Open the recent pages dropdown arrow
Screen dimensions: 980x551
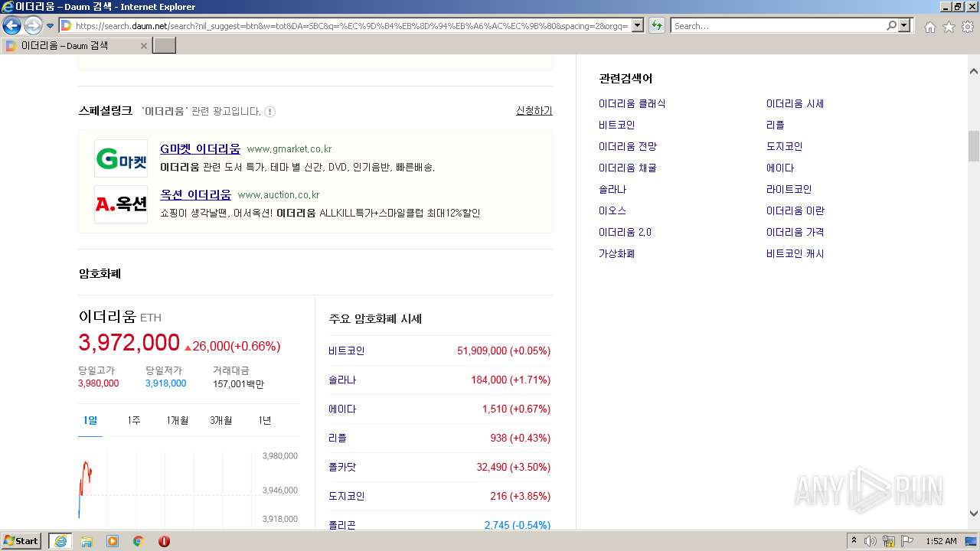[50, 26]
